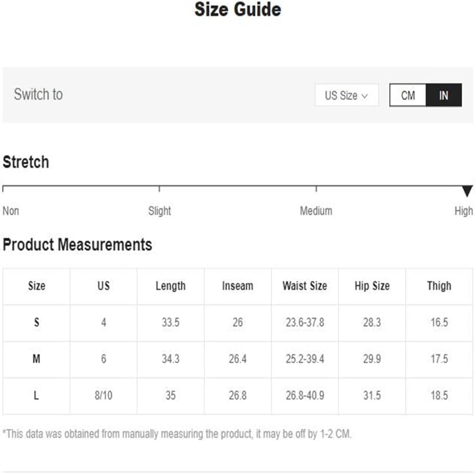Select the Slight stretch label
Image resolution: width=476 pixels, height=474 pixels.
coord(159,211)
